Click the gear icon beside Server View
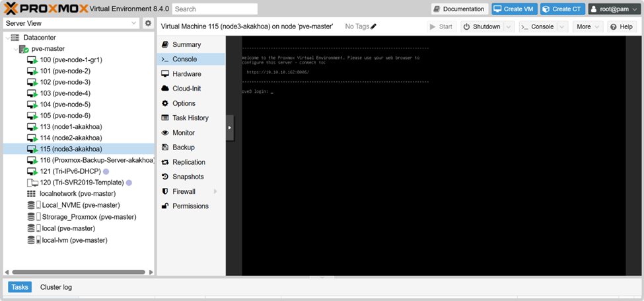The image size is (644, 301). 148,23
